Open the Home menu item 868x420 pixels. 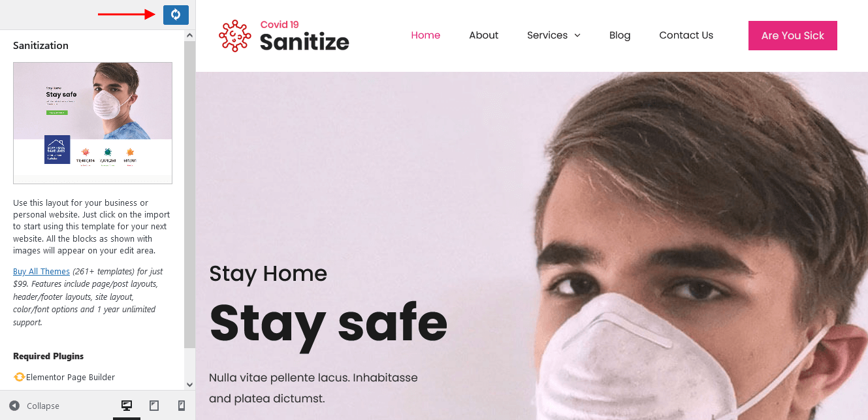(x=426, y=35)
